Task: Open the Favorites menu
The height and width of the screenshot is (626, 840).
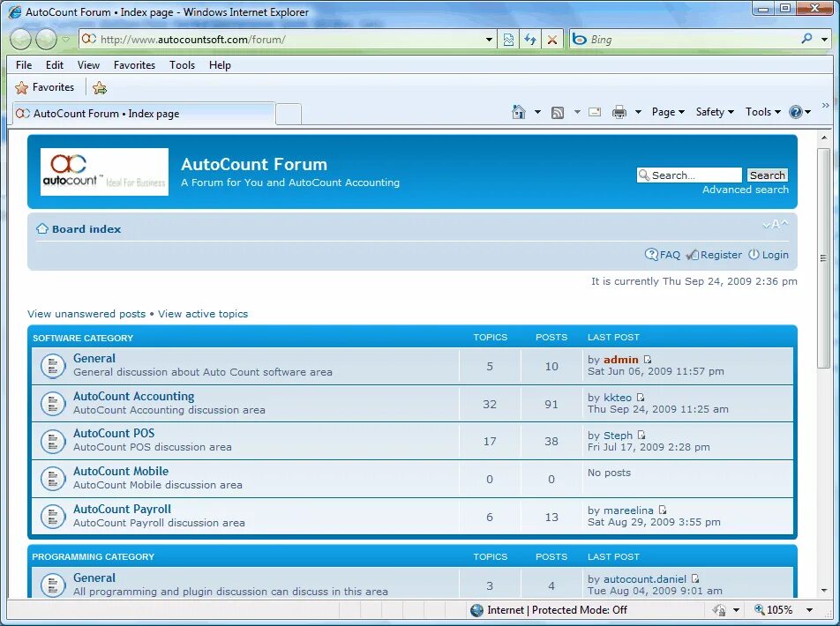Action: point(134,64)
